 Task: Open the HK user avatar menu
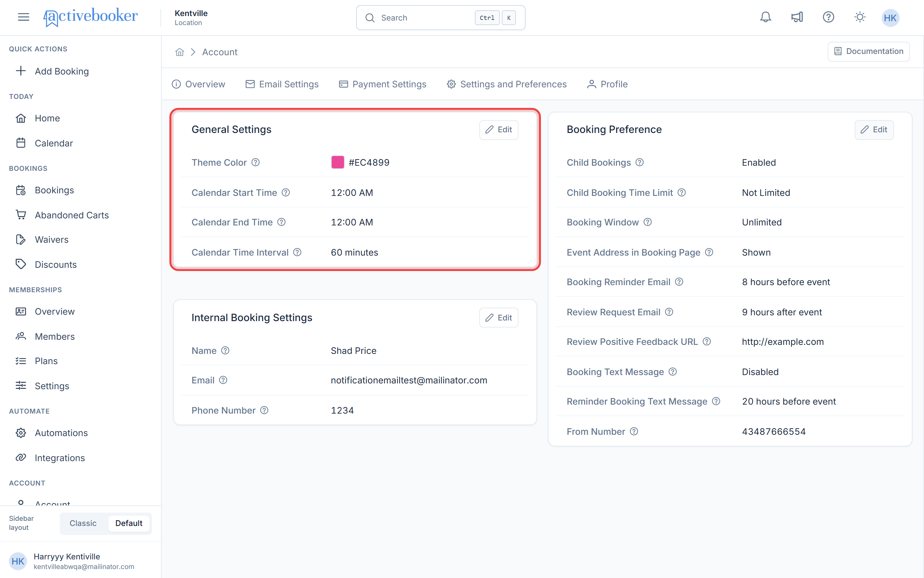click(890, 18)
